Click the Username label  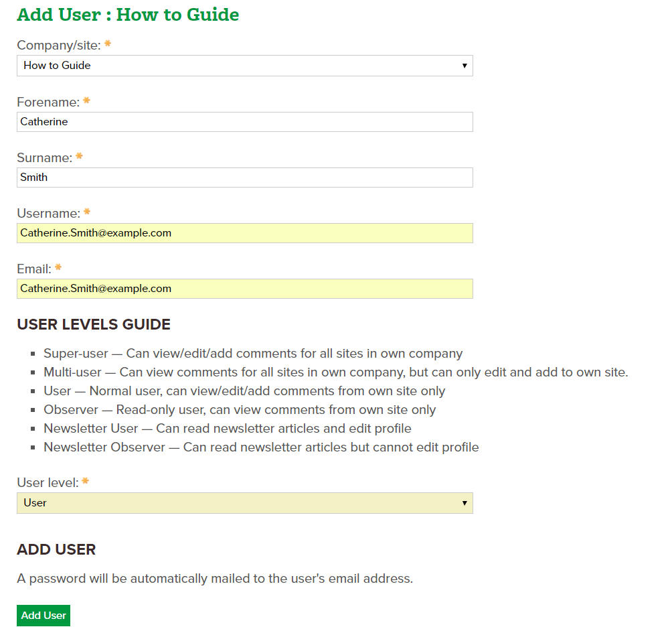(48, 213)
